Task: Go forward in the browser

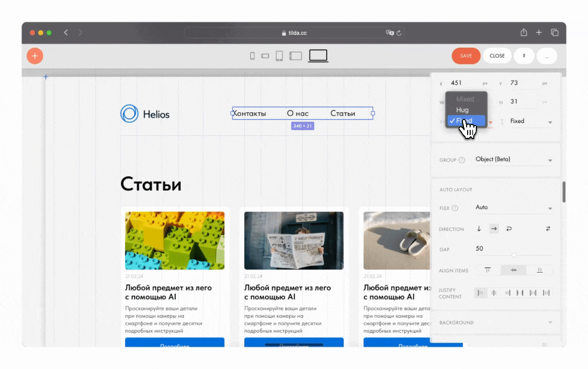Action: click(80, 33)
